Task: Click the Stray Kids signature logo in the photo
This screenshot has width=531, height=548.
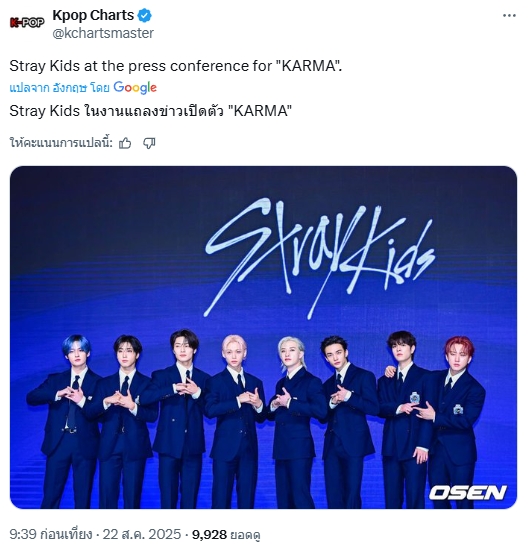Action: pos(319,258)
